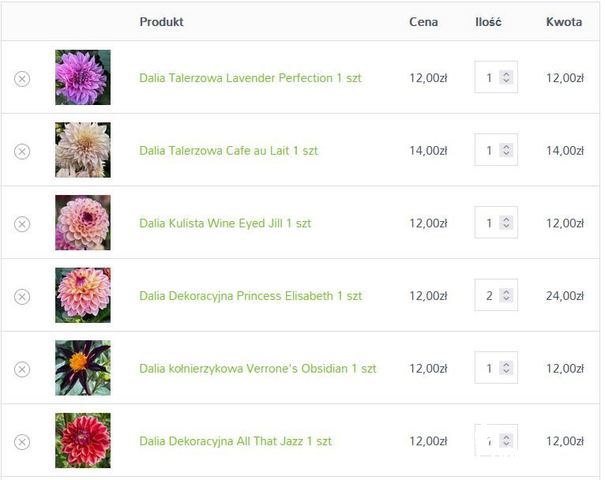
Task: Remove Lavender Perfection dahlia from cart
Action: [x=22, y=79]
